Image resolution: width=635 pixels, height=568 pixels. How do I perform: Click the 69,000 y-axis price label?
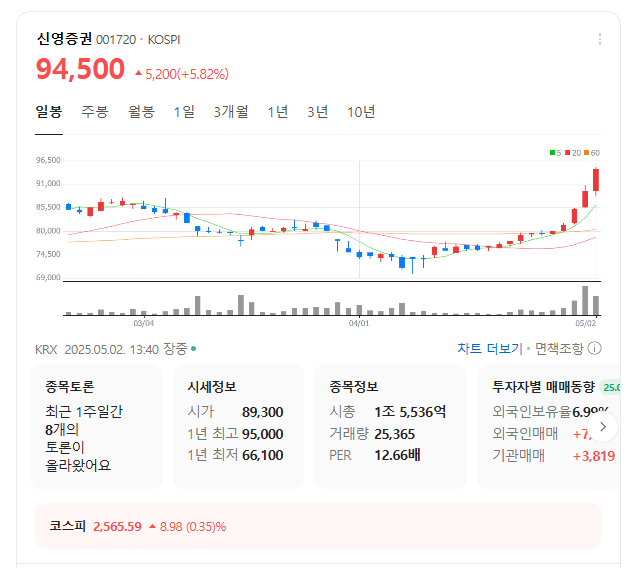point(48,277)
